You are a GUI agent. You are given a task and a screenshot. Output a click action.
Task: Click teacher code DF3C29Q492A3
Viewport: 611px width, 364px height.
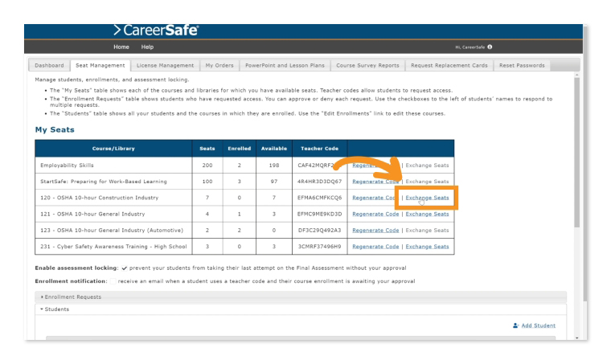tap(319, 231)
